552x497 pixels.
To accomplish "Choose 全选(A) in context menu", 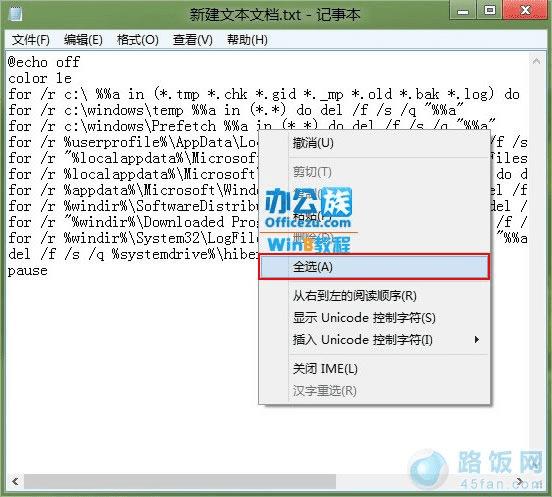I will (x=374, y=267).
